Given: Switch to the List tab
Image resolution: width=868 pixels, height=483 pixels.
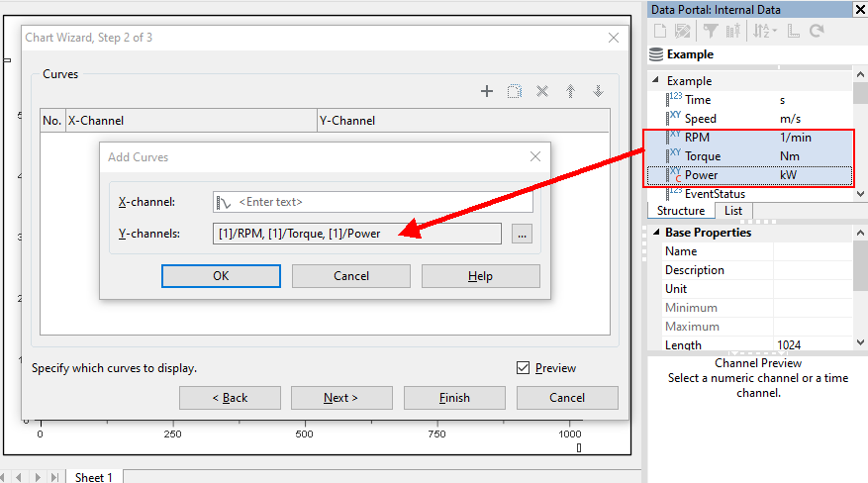Looking at the screenshot, I should point(733,211).
